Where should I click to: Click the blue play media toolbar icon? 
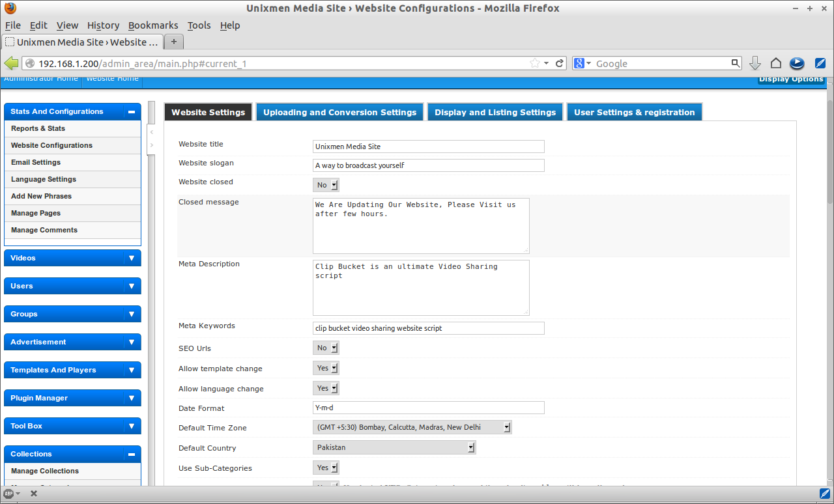click(796, 63)
